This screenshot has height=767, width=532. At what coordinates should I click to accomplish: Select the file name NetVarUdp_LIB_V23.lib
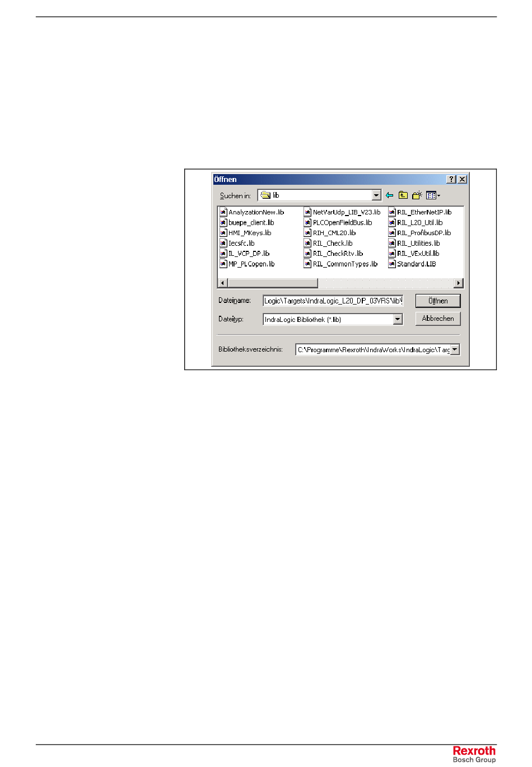pos(347,212)
